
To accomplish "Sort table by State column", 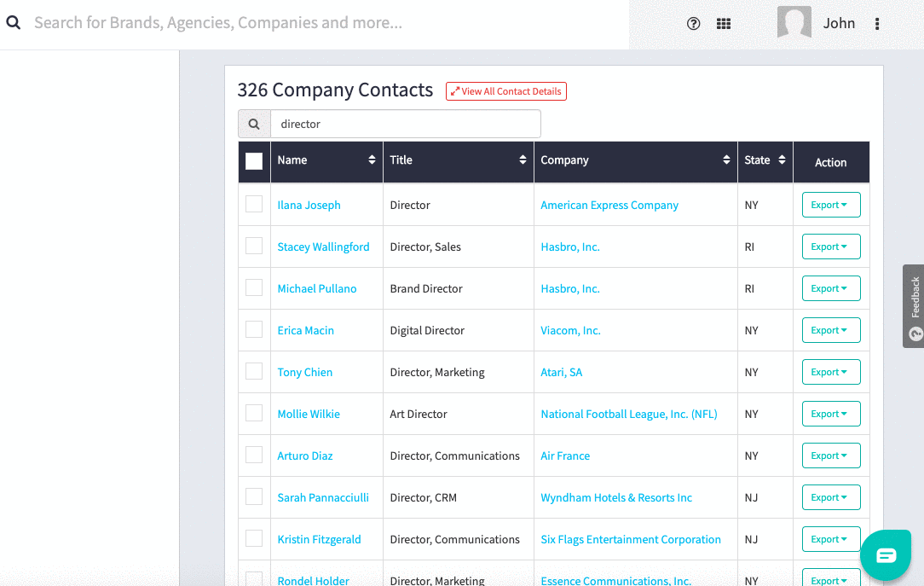I will pyautogui.click(x=782, y=160).
